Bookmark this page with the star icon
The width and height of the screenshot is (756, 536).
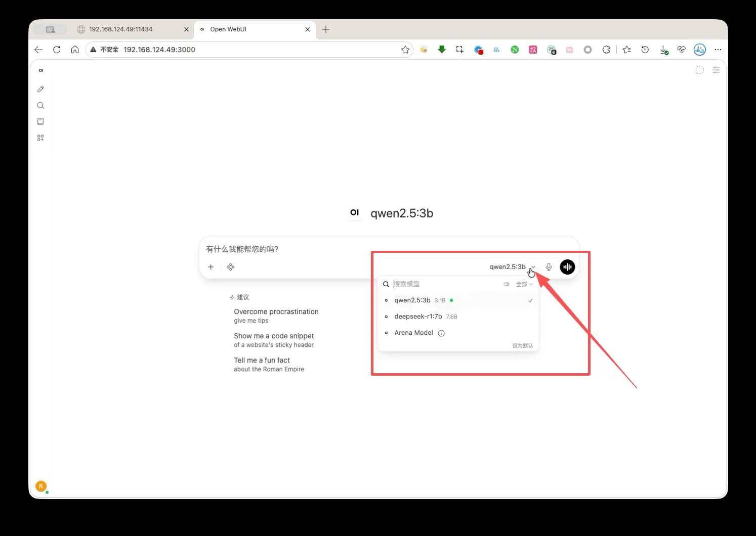pyautogui.click(x=405, y=50)
